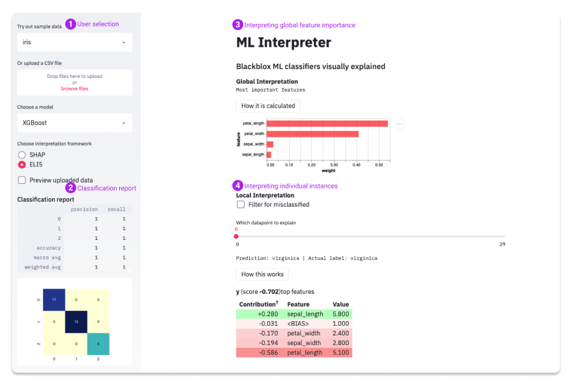Image resolution: width=578 pixels, height=392 pixels.
Task: Click the purple number 4 annotation badge
Action: coord(238,186)
